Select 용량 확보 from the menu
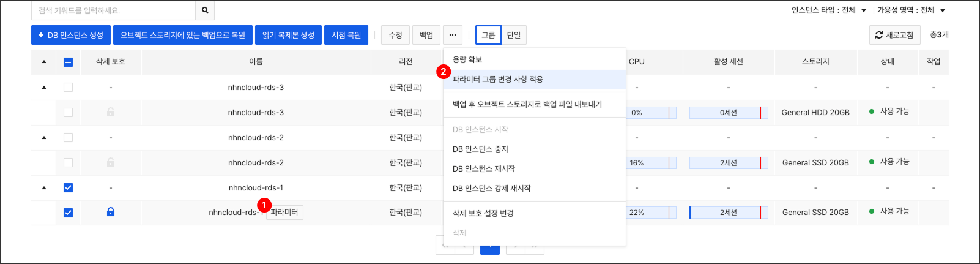980x264 pixels. tap(535, 59)
